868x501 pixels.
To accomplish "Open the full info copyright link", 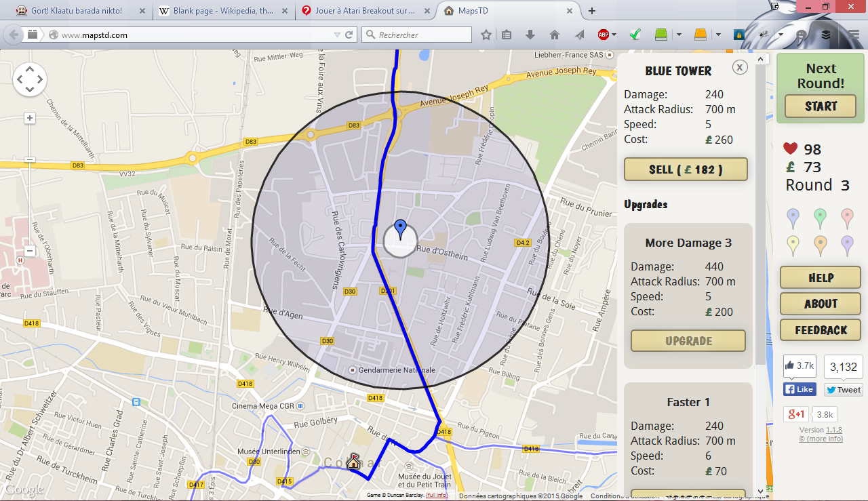I will pos(437,496).
